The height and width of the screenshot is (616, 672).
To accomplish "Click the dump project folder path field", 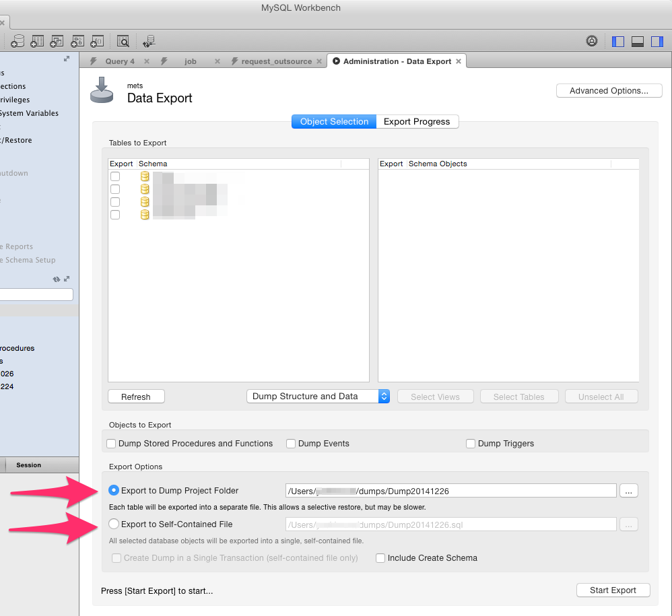I will [451, 491].
